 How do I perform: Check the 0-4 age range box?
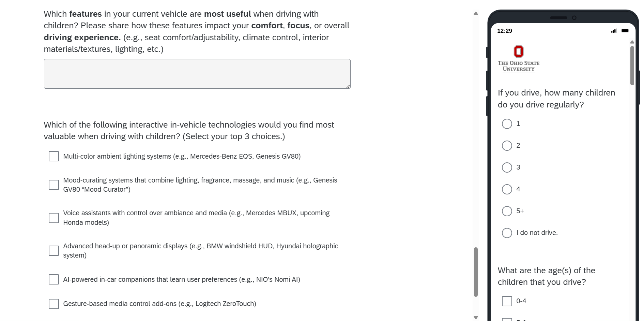click(507, 301)
